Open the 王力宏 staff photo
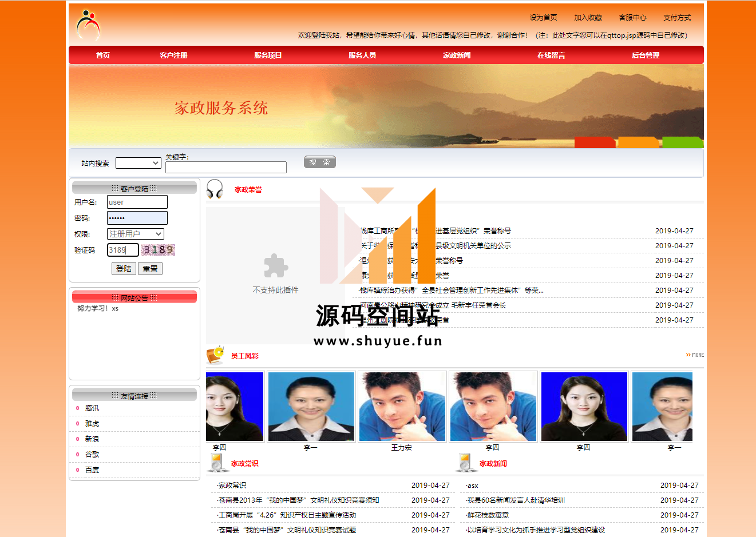Screen dimensions: 756x537 point(402,407)
